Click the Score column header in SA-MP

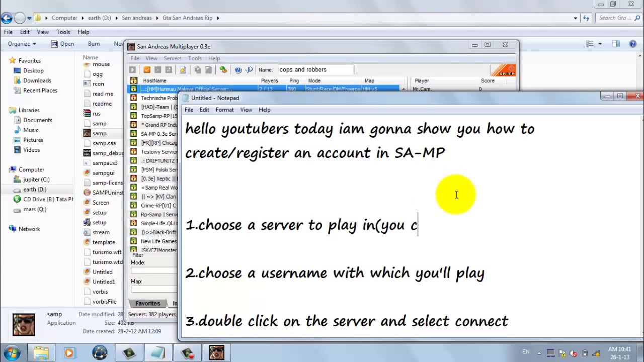coord(488,80)
